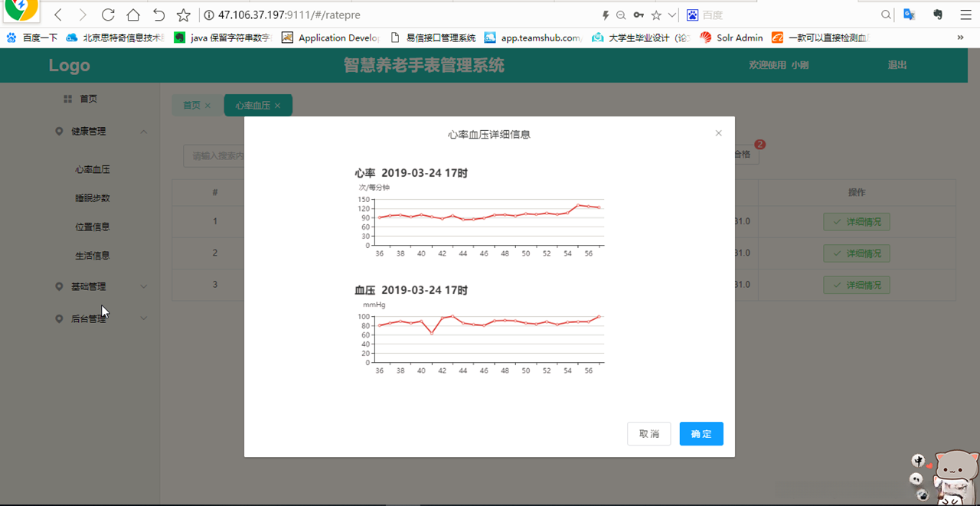Show overflow bookmarks via double-chevron
Screen dimensions: 980x506
961,37
